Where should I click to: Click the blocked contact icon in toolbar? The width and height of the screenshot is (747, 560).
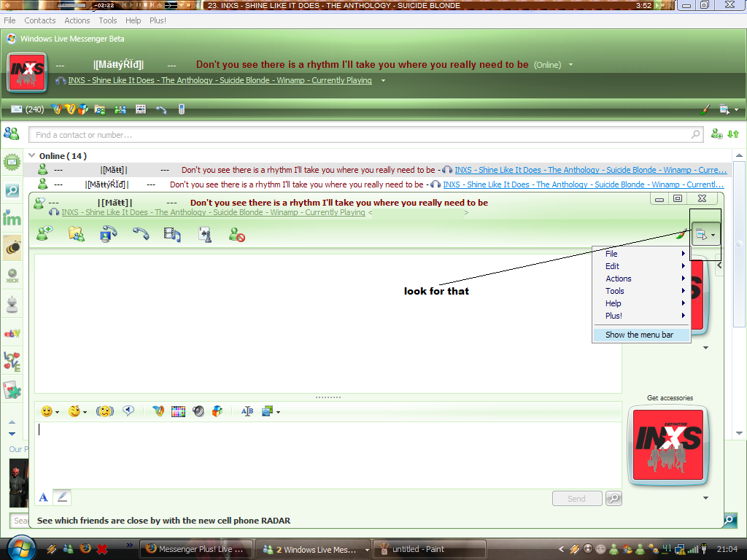236,234
